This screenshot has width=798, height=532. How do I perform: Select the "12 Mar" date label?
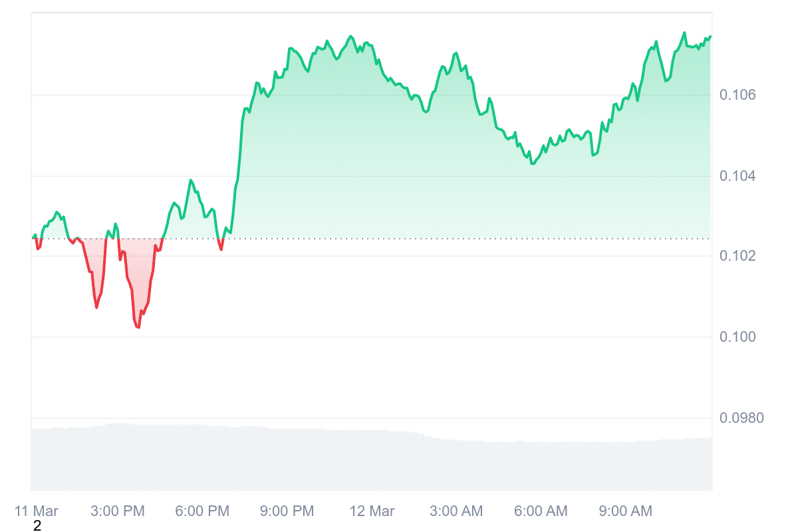click(372, 511)
